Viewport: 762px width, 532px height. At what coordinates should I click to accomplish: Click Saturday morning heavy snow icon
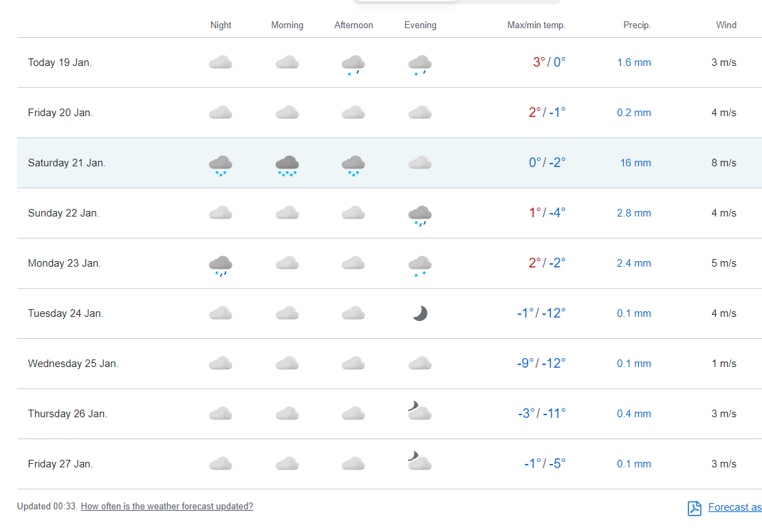click(x=287, y=165)
